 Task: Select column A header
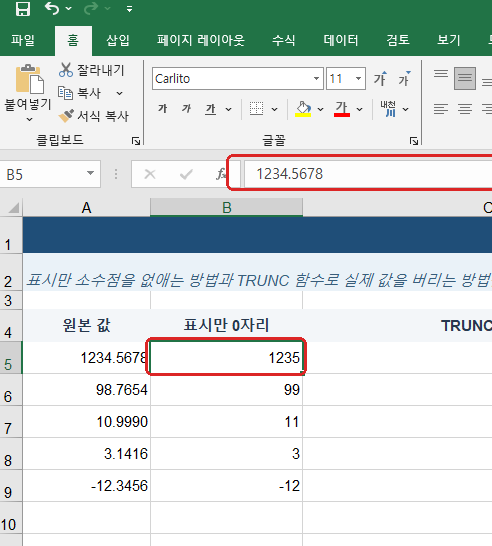coord(86,208)
